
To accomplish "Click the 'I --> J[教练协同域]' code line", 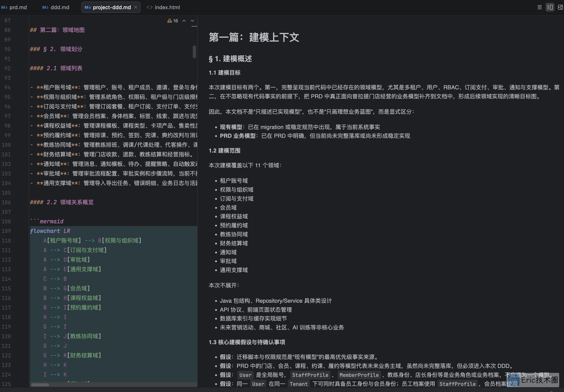I will pyautogui.click(x=72, y=336).
